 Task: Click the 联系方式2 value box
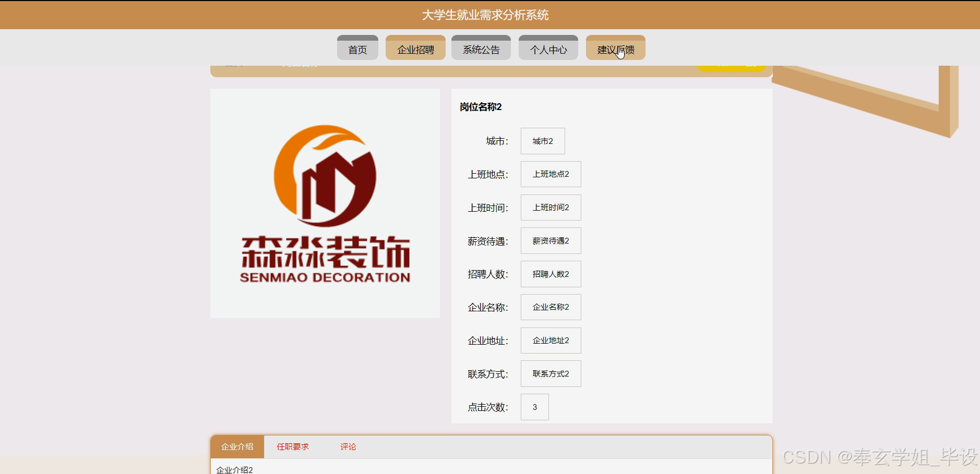pyautogui.click(x=551, y=374)
